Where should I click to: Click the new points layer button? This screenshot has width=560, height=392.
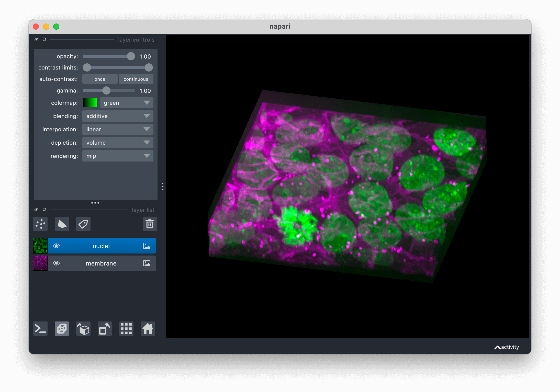[40, 224]
